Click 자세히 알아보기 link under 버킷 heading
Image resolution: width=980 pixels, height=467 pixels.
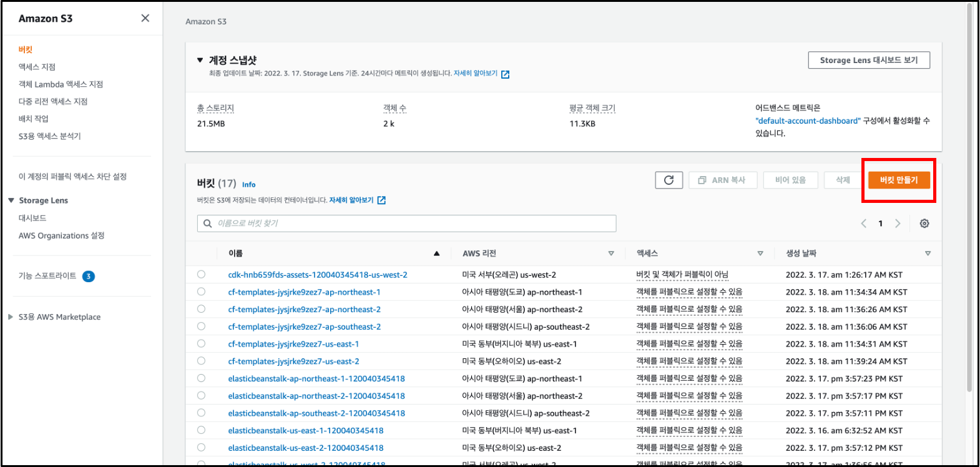tap(351, 200)
